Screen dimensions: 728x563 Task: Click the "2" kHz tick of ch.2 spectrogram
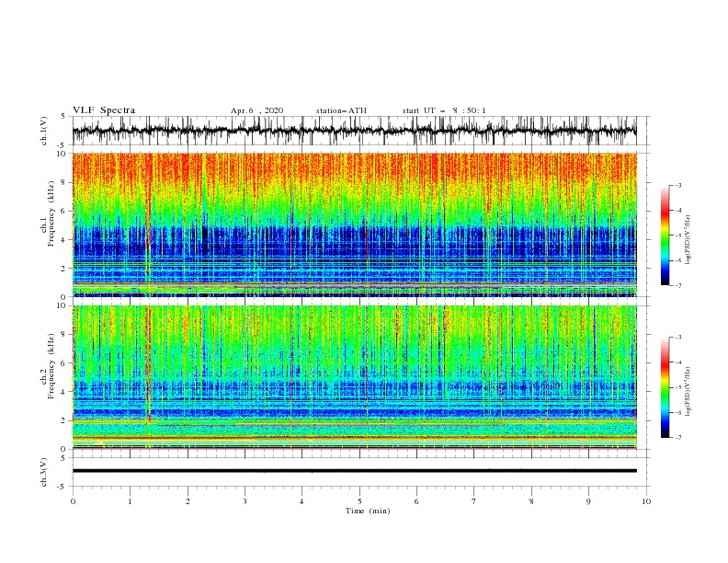click(x=63, y=420)
